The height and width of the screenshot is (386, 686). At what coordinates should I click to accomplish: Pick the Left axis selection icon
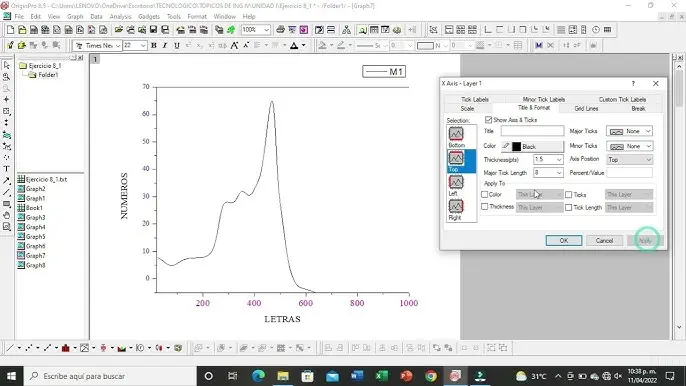pos(456,182)
